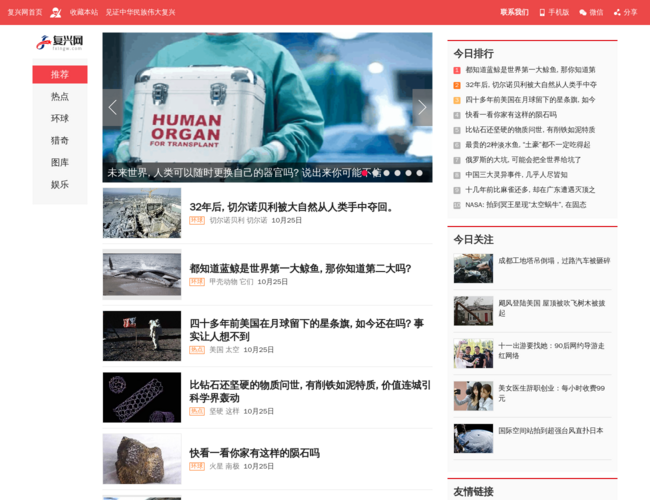This screenshot has height=500, width=650.
Task: Select the 推荐 tab in the sidebar
Action: (60, 74)
